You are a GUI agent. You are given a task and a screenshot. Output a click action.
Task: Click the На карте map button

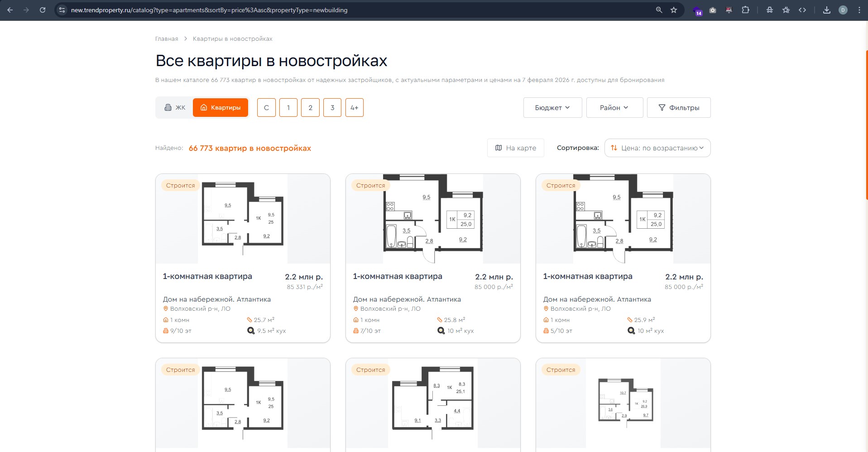click(515, 148)
